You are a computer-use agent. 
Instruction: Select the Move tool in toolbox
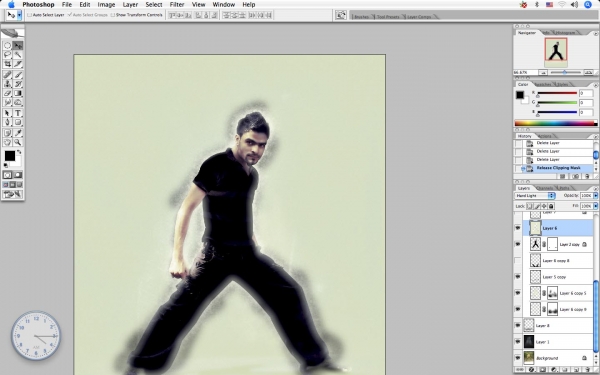click(18, 46)
